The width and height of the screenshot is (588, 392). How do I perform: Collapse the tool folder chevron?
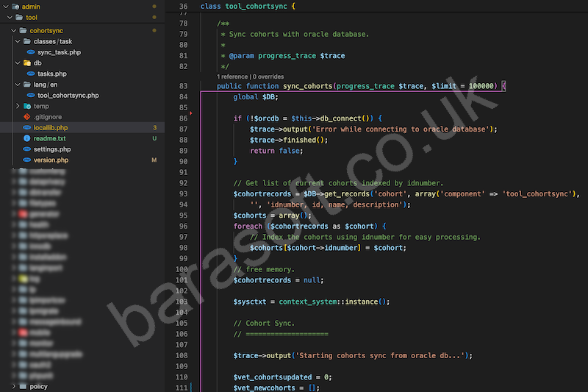(x=10, y=17)
